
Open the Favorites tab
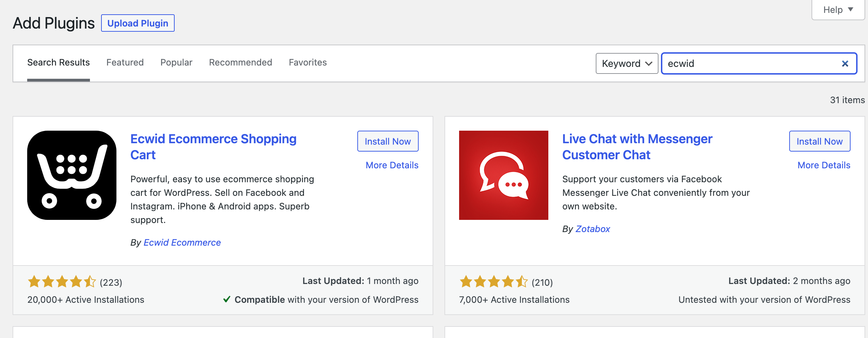(x=308, y=62)
